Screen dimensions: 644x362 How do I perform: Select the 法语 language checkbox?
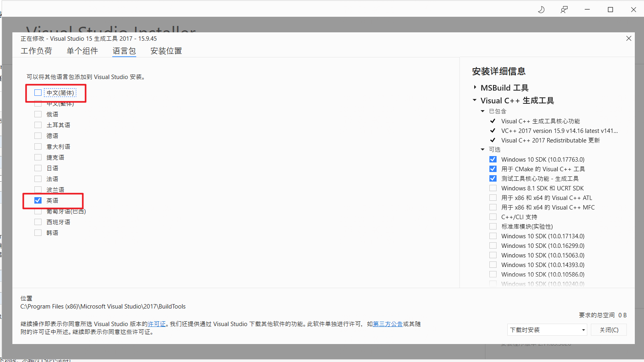[x=38, y=179]
